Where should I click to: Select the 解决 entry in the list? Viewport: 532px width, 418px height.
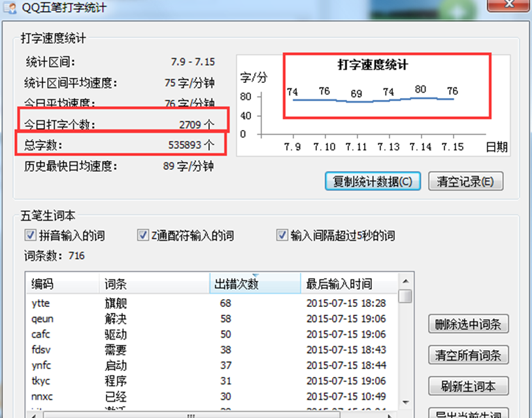pyautogui.click(x=116, y=319)
